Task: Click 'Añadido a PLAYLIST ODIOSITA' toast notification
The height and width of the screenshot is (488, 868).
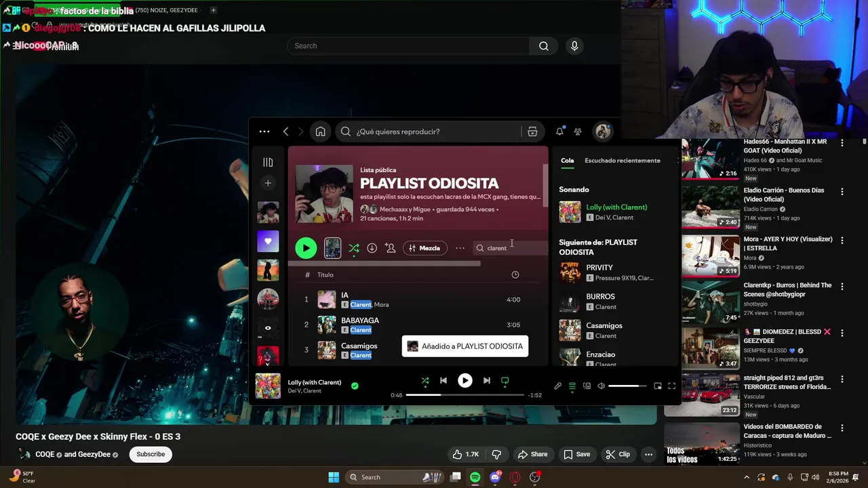Action: point(465,346)
